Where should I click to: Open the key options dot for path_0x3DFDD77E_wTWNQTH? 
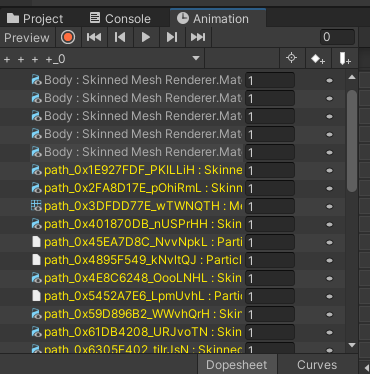[329, 207]
